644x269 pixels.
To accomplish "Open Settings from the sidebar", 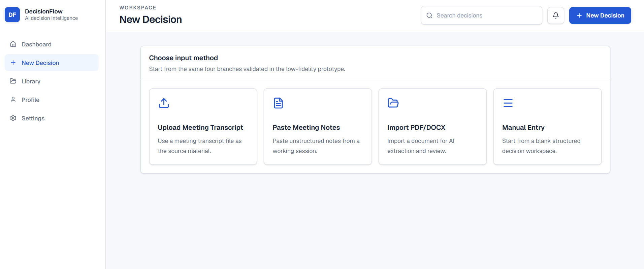I will 52,118.
